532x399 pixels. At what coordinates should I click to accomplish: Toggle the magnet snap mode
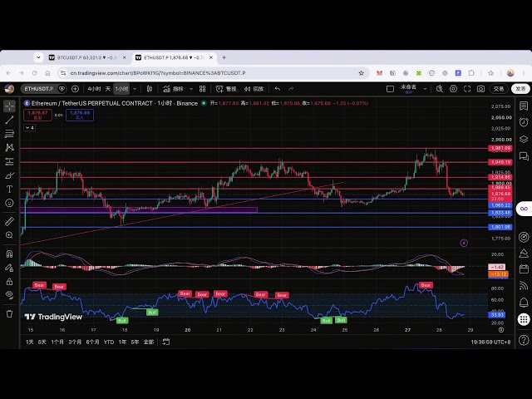click(9, 254)
